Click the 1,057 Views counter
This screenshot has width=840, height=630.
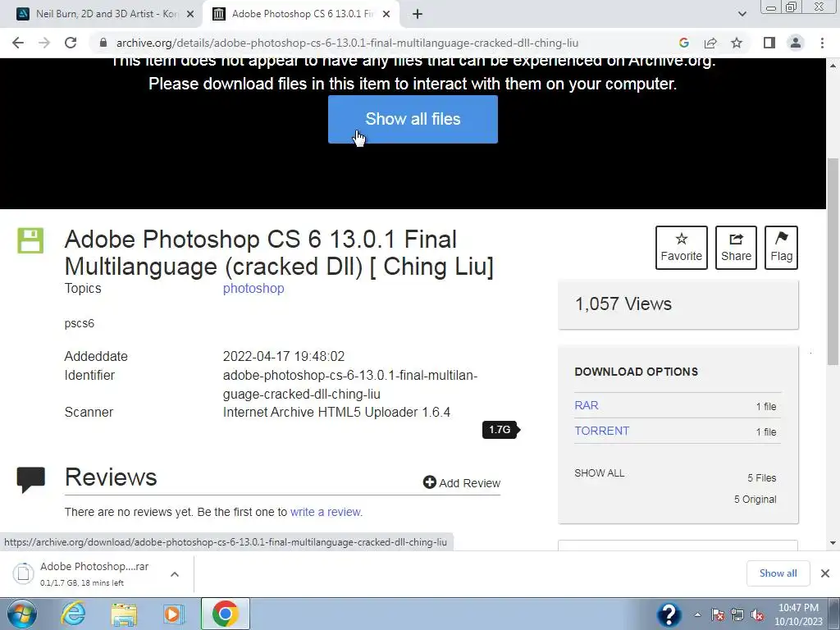(x=623, y=304)
